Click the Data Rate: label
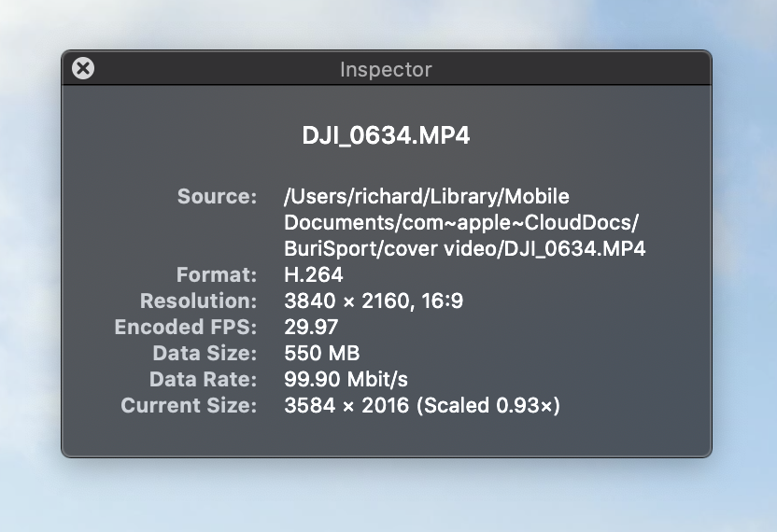 pos(204,380)
